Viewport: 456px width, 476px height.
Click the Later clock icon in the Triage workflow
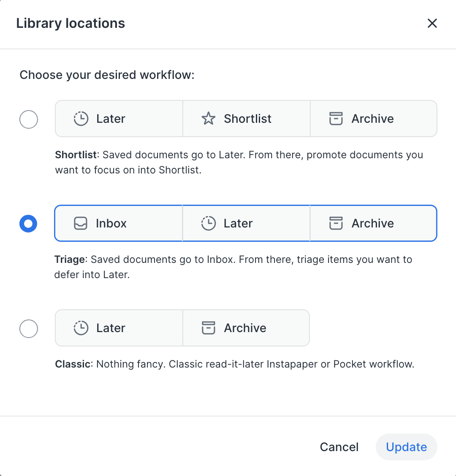208,223
